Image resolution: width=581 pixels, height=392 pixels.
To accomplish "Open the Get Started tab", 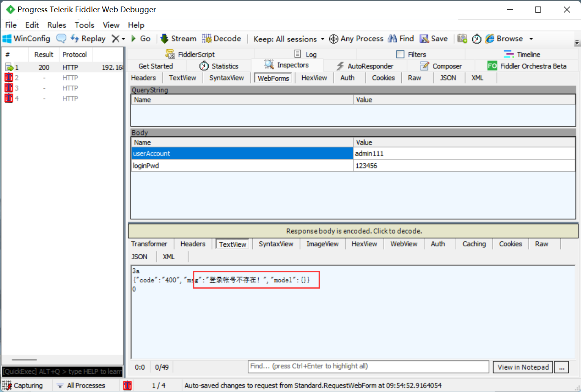I will (x=156, y=66).
